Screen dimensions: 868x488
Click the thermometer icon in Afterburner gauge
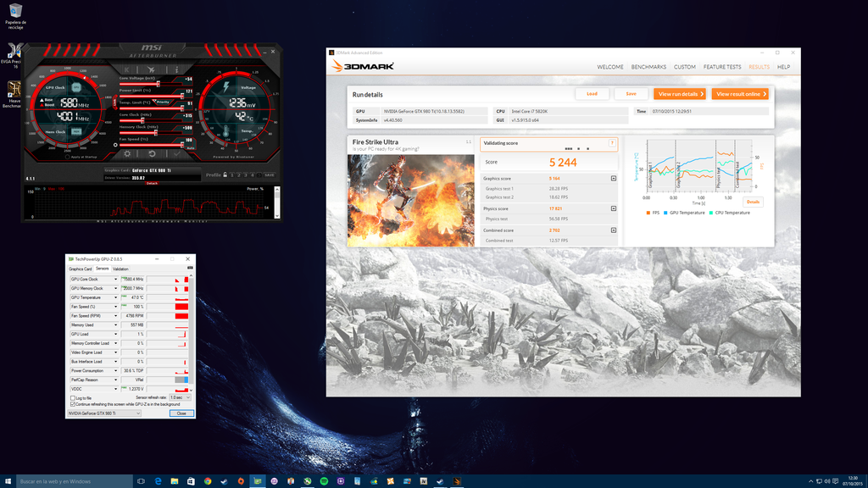pos(225,131)
